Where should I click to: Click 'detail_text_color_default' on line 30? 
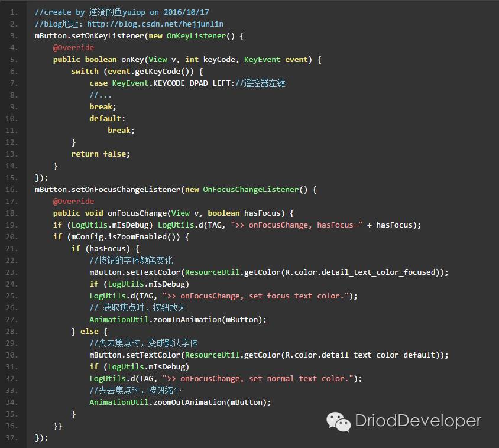pyautogui.click(x=378, y=355)
